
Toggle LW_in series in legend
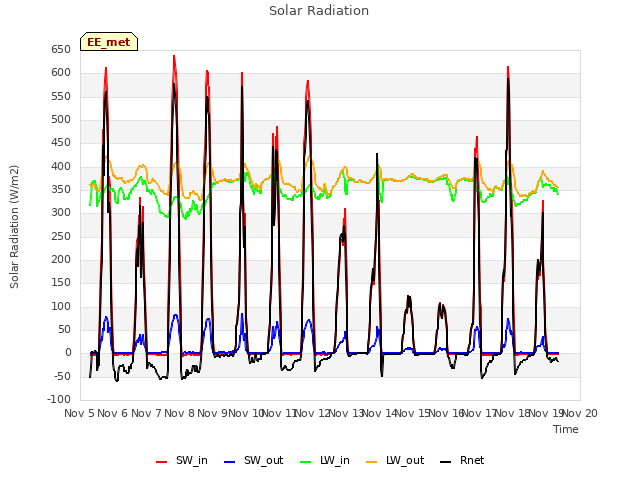[324, 460]
